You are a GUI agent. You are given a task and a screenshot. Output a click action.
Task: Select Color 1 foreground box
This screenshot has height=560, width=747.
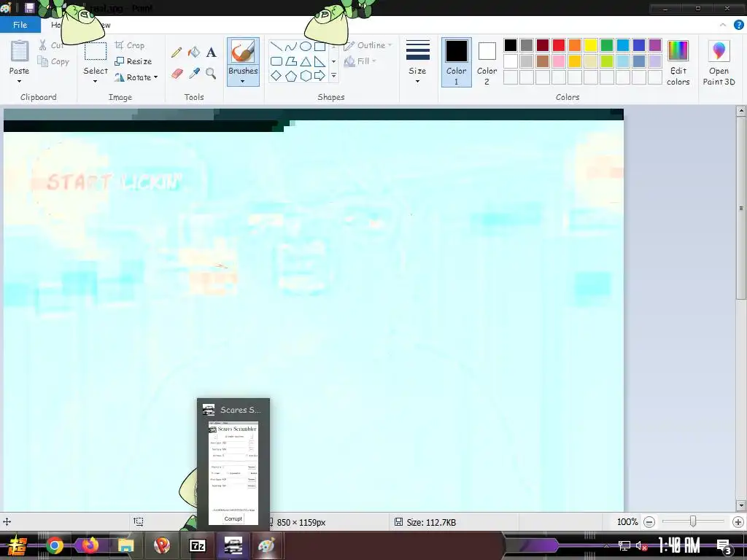click(457, 63)
